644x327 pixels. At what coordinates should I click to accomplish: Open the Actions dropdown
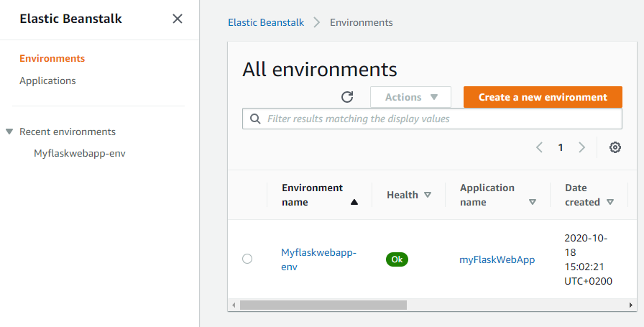[410, 97]
